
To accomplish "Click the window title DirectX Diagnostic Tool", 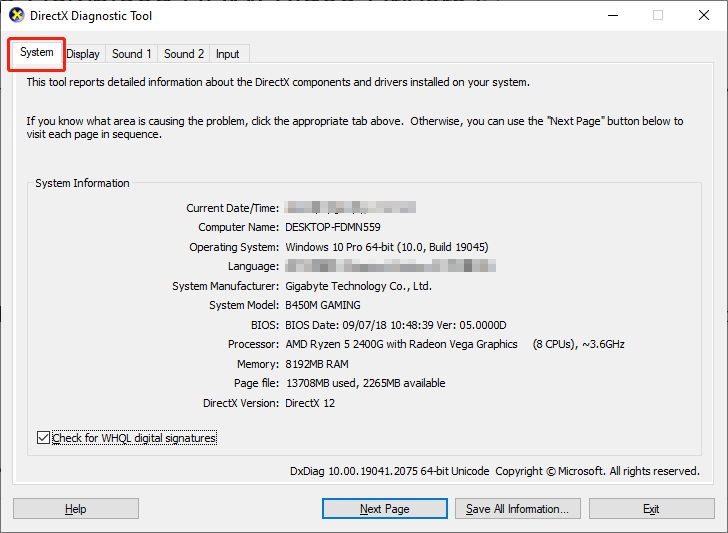I will [91, 16].
